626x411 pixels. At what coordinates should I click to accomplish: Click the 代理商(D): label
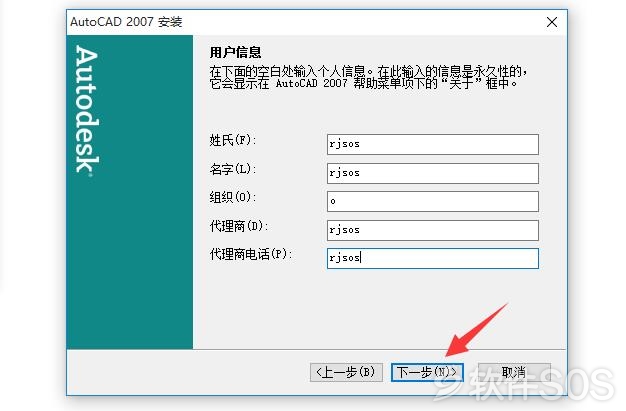pyautogui.click(x=239, y=226)
